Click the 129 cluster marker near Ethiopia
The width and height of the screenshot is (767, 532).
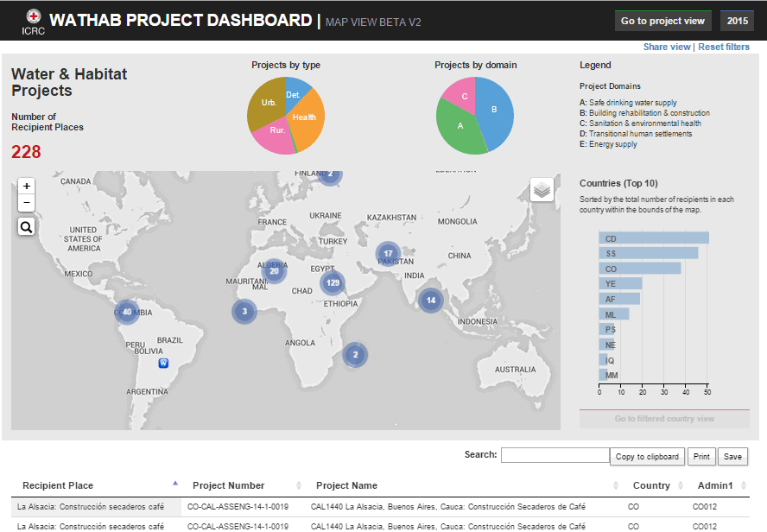[332, 283]
